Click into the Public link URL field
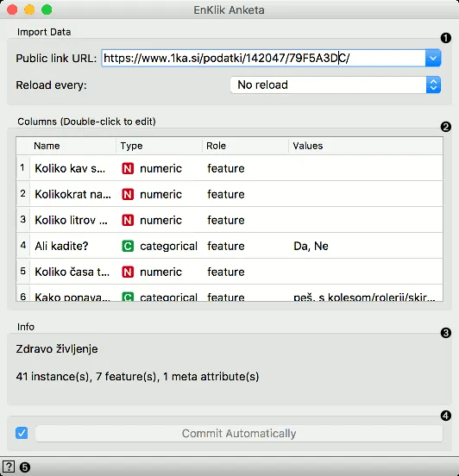Viewport: 459px width, 476px height. 263,58
